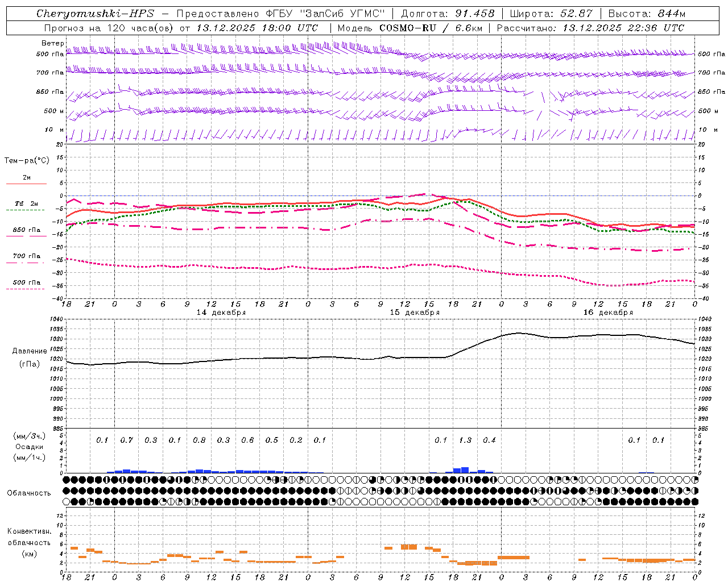Click the 500 гПа temperature legend entry
The width and height of the screenshot is (728, 582).
27,282
